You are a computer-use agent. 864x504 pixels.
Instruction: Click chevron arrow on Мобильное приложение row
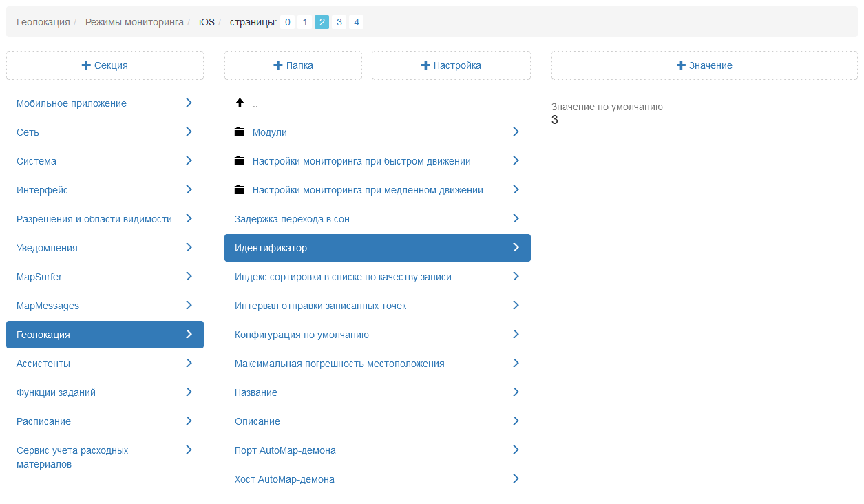coord(189,103)
